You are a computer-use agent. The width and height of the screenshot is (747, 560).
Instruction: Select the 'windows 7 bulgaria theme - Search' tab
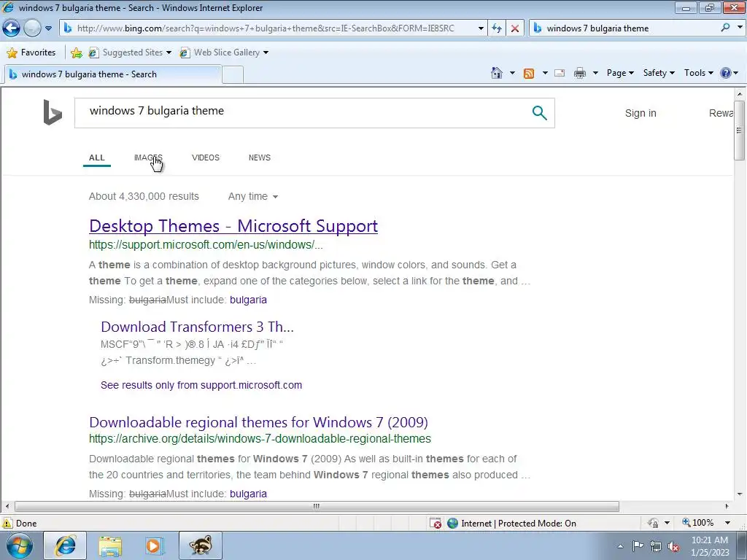coord(112,74)
